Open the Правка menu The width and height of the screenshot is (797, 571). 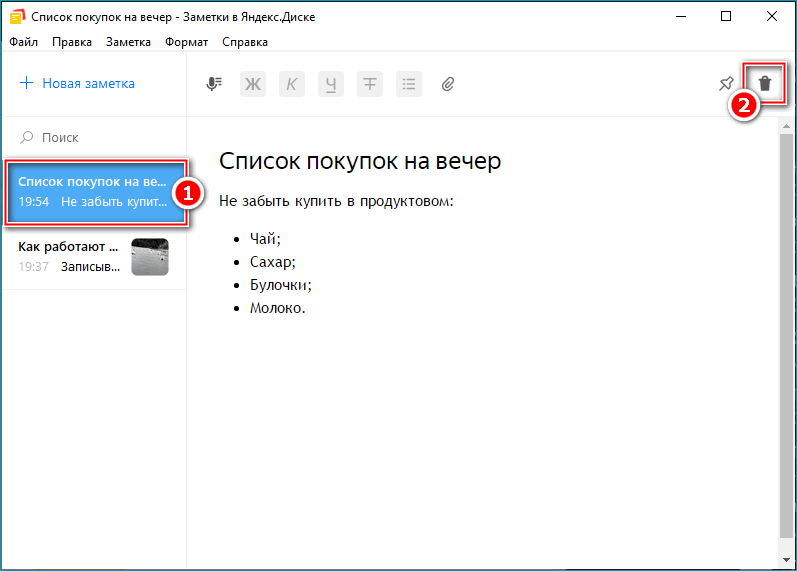[x=72, y=42]
